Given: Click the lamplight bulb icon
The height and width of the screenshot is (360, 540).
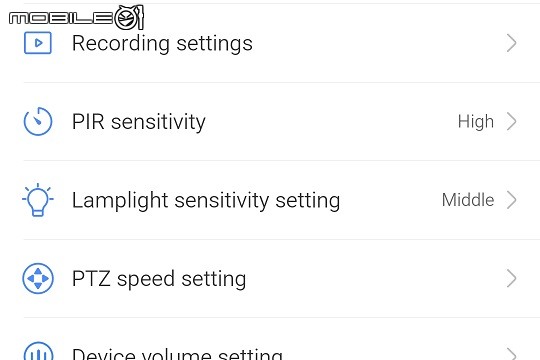Looking at the screenshot, I should (38, 200).
